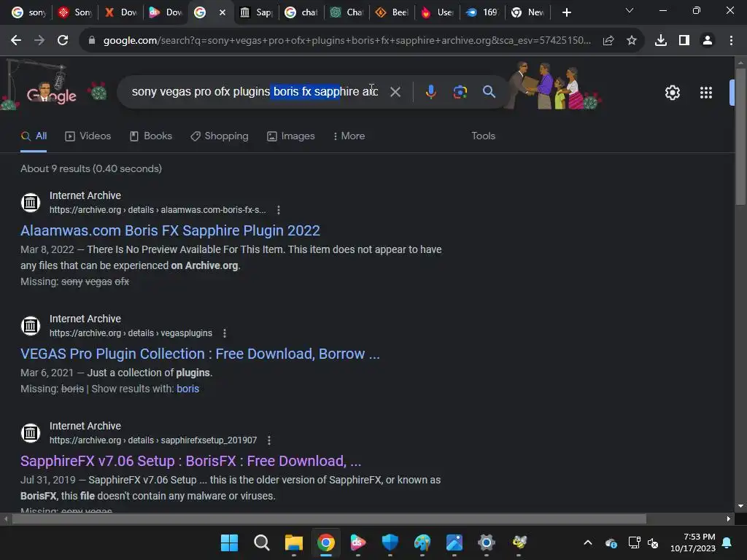Show results with 'boris' link
This screenshot has width=747, height=560.
pyautogui.click(x=187, y=389)
